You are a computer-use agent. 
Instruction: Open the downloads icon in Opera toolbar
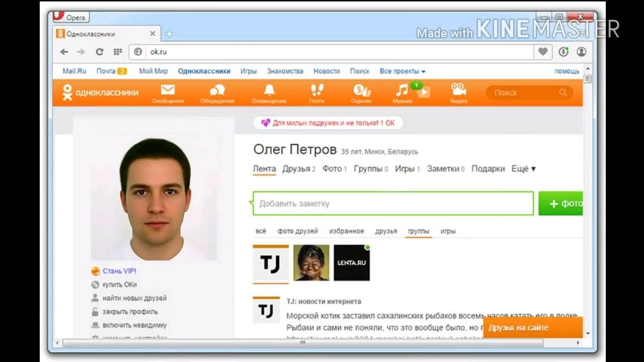563,52
